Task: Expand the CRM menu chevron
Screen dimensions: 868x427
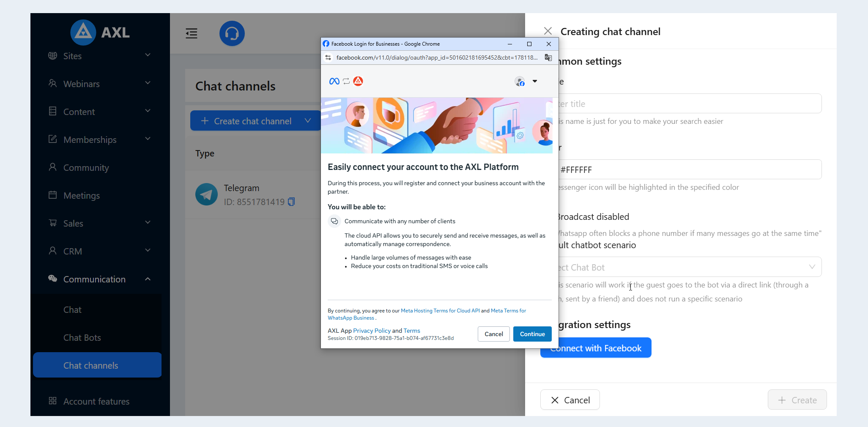Action: tap(148, 251)
